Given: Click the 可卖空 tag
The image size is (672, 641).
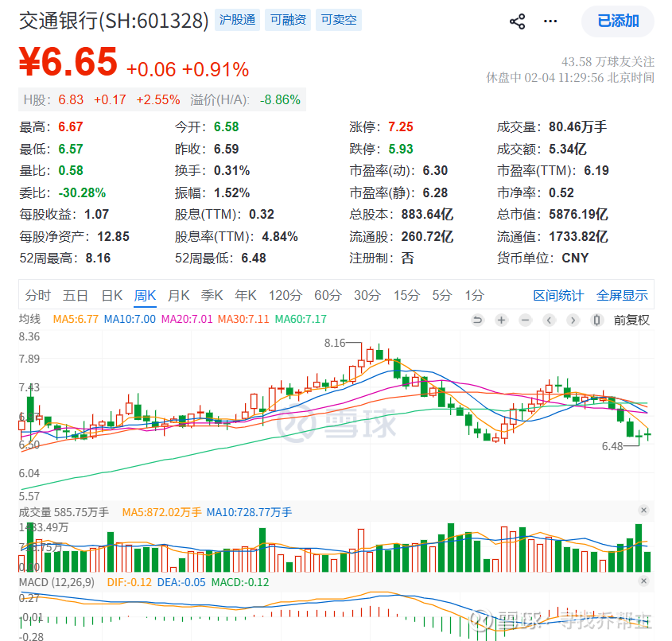Looking at the screenshot, I should [339, 20].
